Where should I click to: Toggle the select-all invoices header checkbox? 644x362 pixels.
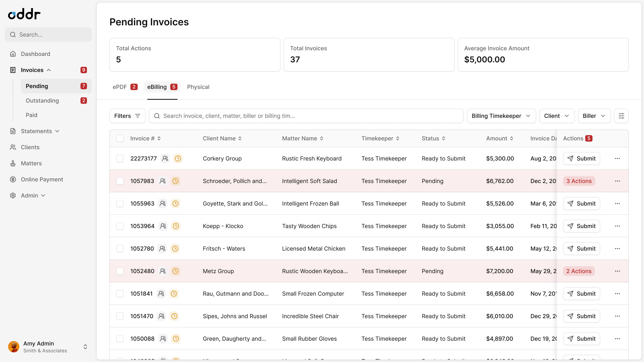coord(120,138)
